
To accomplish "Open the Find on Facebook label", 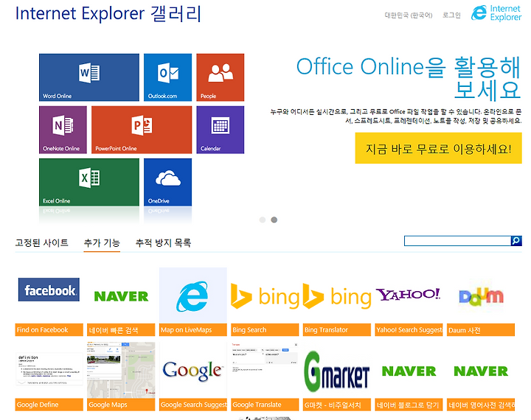I will click(49, 329).
